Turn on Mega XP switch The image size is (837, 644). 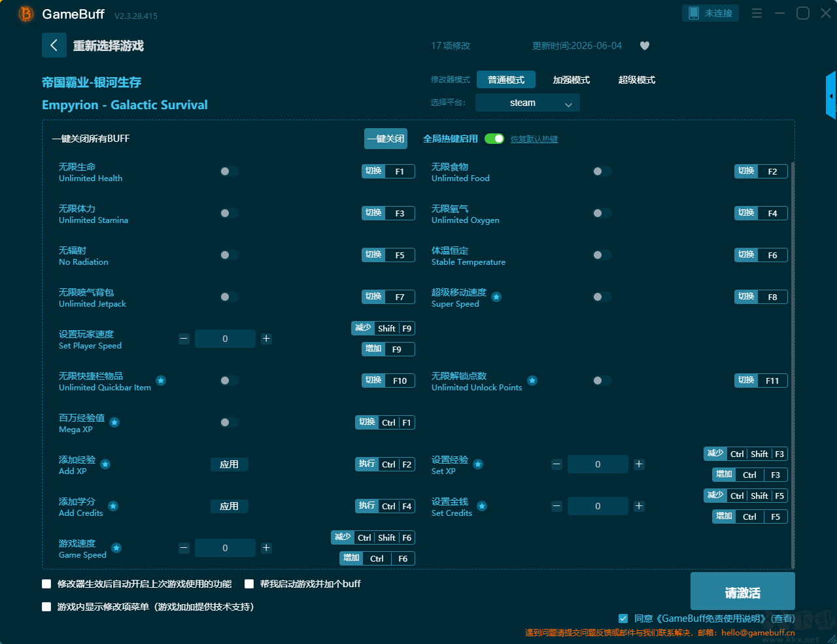230,422
